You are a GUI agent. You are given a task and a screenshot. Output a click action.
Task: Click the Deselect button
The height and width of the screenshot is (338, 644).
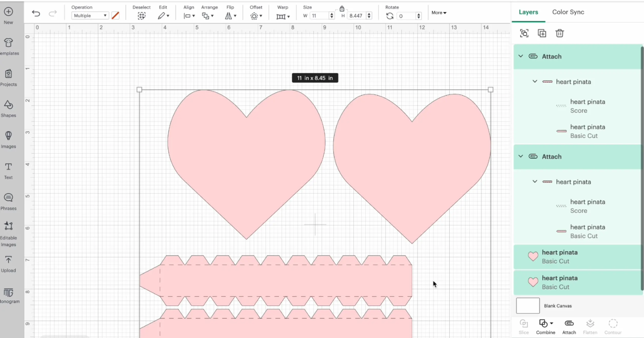[x=141, y=16]
